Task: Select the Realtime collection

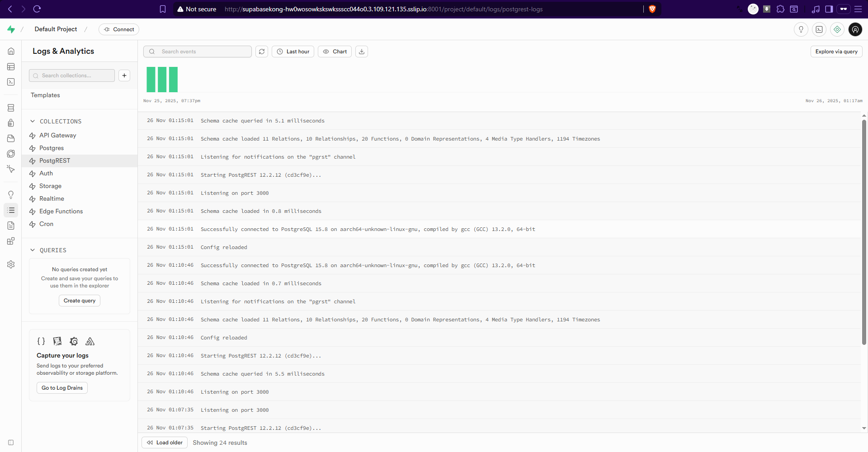Action: pyautogui.click(x=80, y=199)
